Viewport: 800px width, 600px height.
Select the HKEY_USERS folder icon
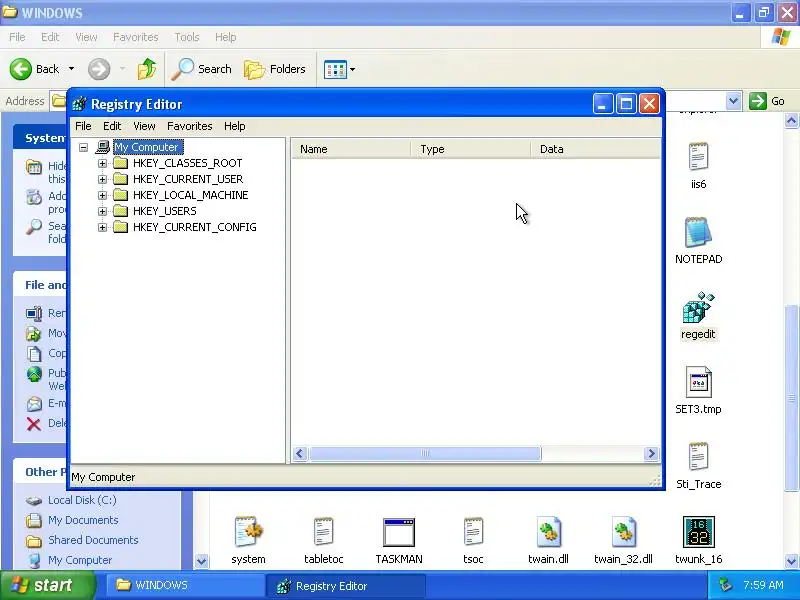pyautogui.click(x=120, y=211)
